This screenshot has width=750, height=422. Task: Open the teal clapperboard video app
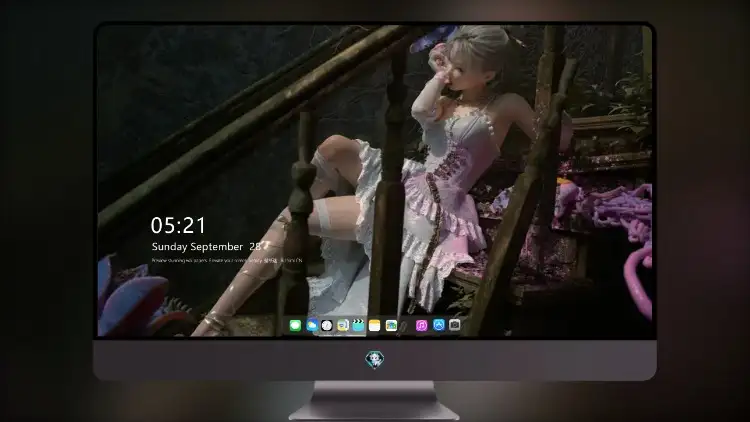(x=358, y=325)
